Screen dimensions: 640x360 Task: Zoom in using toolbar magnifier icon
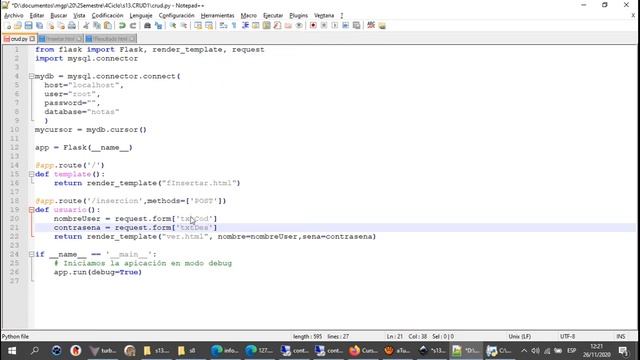point(173,26)
